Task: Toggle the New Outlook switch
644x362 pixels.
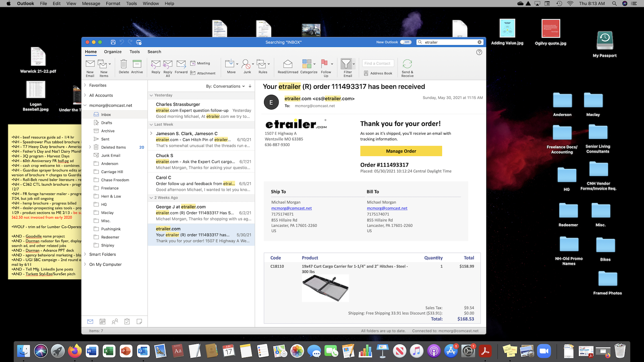Action: point(405,42)
